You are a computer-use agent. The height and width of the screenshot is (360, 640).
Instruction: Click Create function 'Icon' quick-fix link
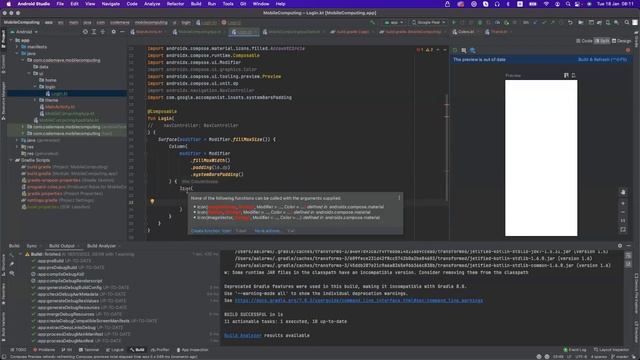(x=211, y=231)
